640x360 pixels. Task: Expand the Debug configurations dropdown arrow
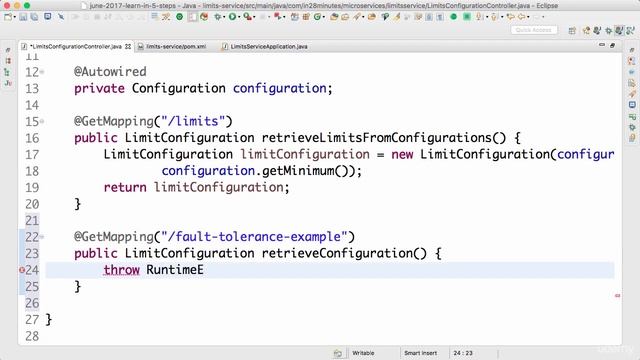(224, 17)
